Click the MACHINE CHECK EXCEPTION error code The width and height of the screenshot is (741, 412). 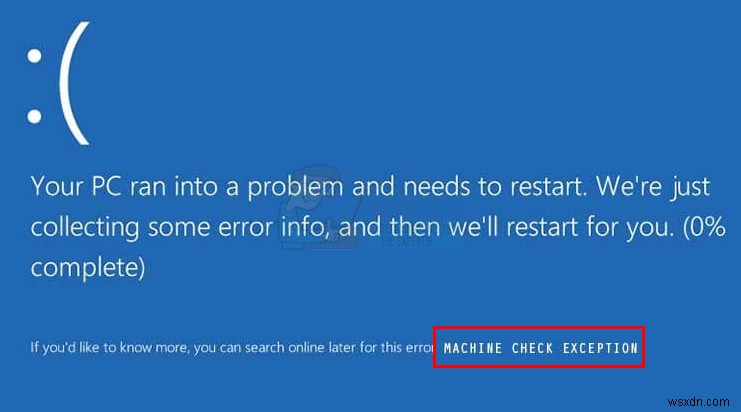pyautogui.click(x=541, y=348)
